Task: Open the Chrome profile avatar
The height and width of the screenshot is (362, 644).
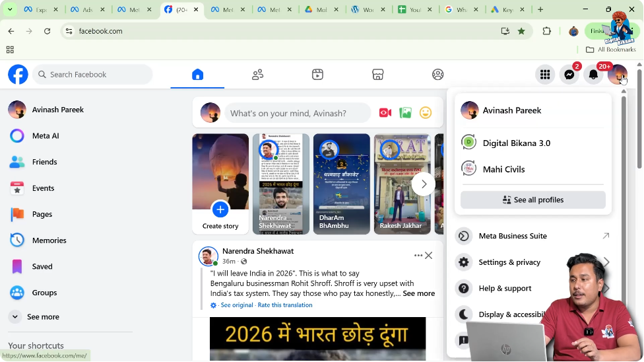Action: click(573, 31)
